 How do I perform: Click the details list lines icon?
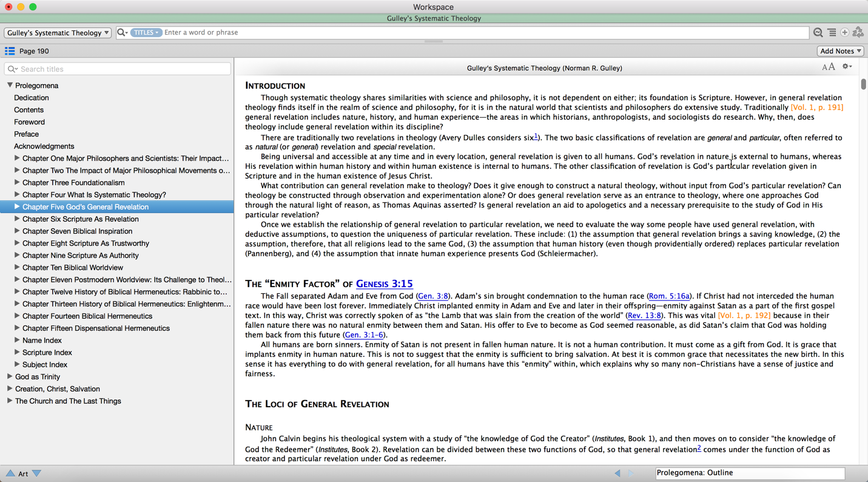[x=832, y=32]
